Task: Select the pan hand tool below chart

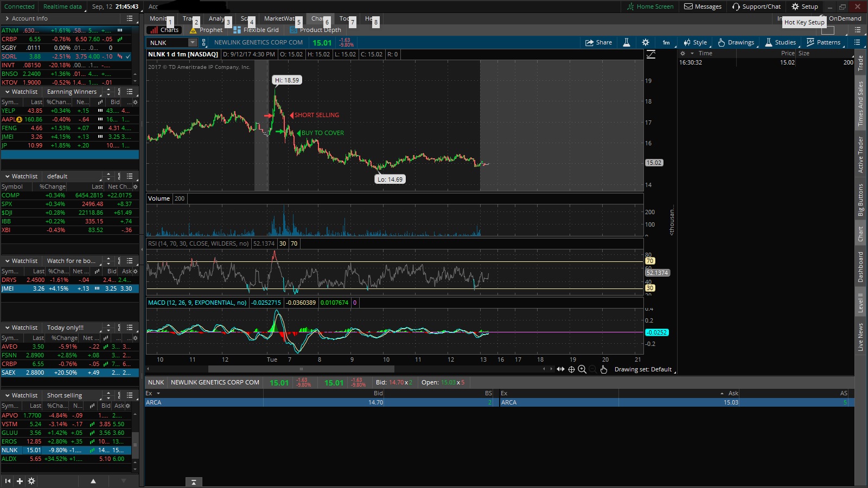Action: [604, 369]
